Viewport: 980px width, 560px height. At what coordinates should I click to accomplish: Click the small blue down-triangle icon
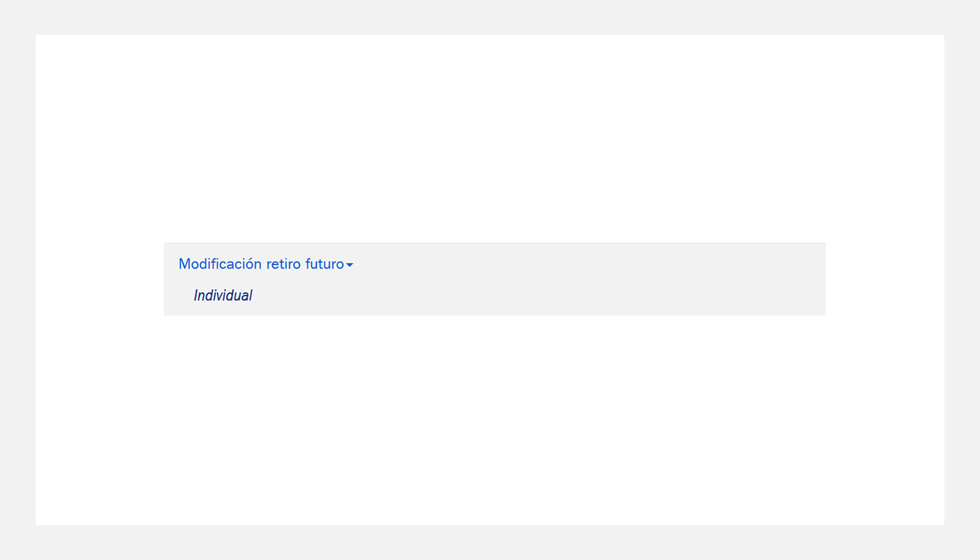pos(350,265)
